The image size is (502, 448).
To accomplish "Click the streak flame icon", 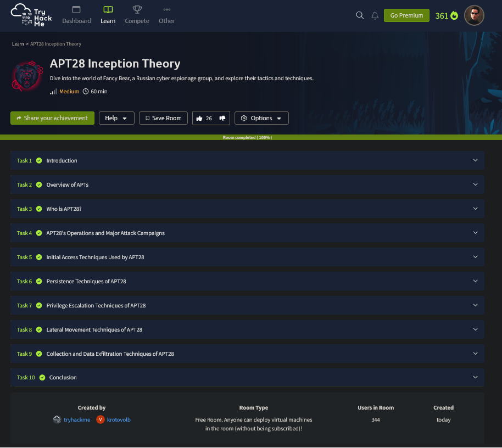I will pos(454,15).
